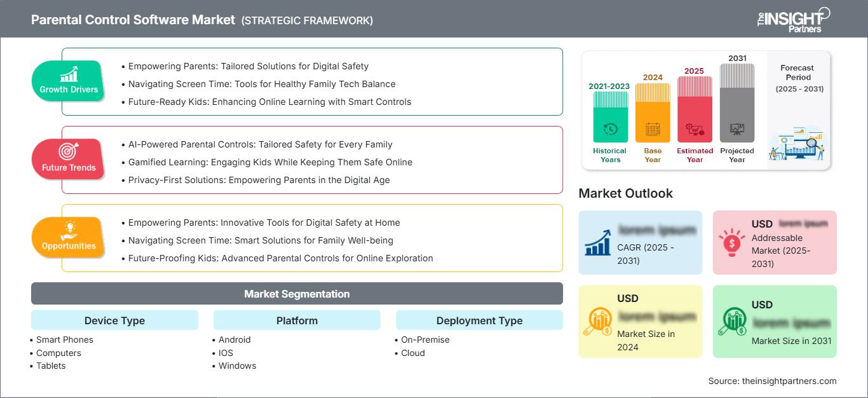Viewport: 868px width, 398px height.
Task: Click the Opportunities lightbulb icon
Action: [69, 230]
